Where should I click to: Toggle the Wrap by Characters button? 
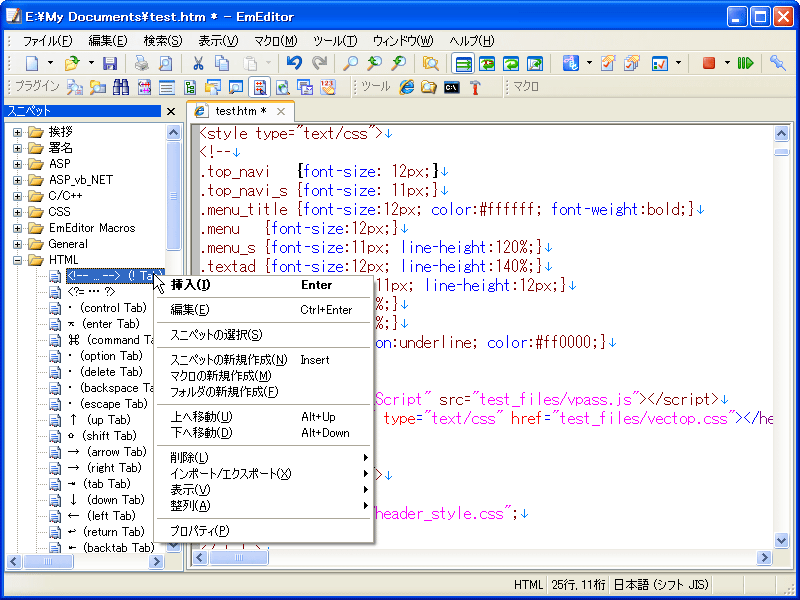tap(487, 63)
